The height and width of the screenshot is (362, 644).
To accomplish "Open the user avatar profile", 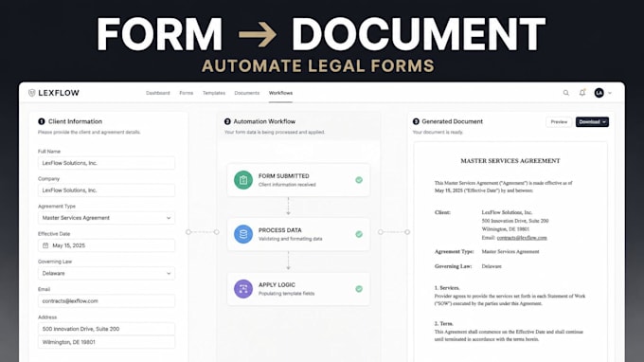I will [x=599, y=93].
